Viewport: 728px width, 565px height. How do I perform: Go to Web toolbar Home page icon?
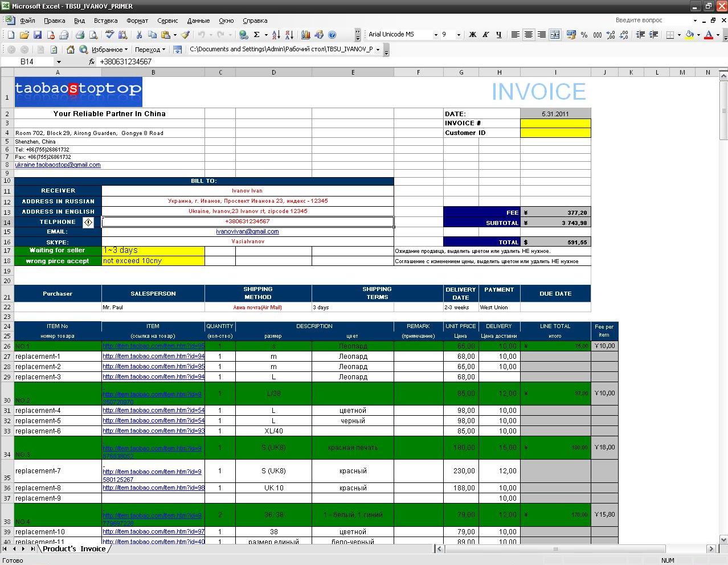click(70, 50)
